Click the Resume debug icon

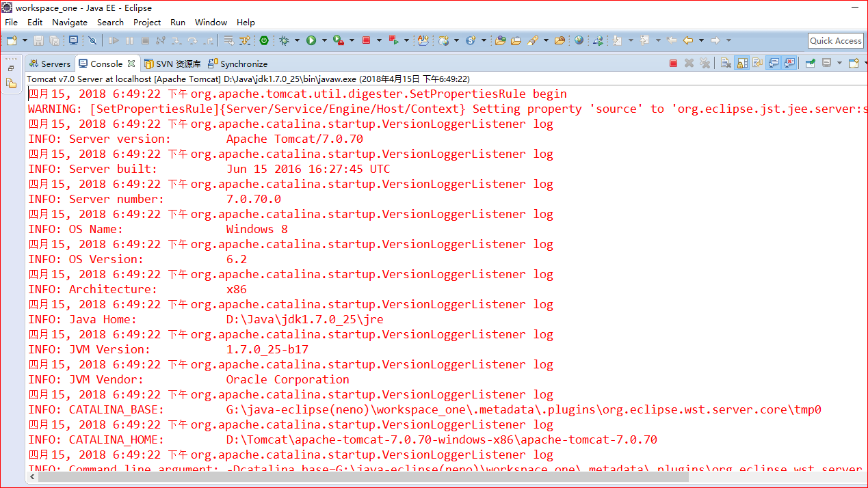coord(114,40)
